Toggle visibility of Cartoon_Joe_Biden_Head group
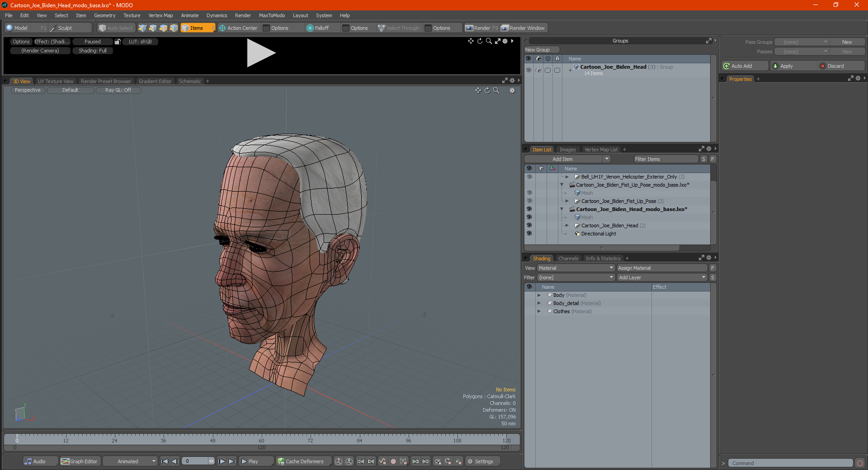Screen dimensions: 868x470 [x=528, y=70]
